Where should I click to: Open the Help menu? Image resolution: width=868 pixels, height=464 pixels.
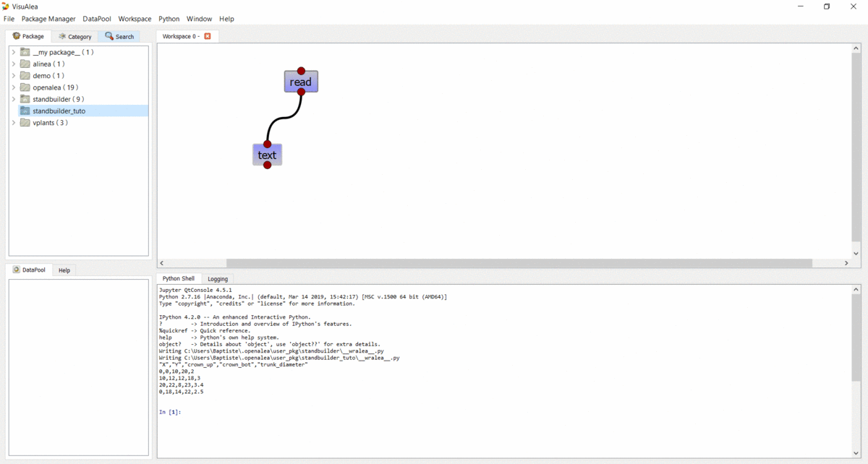pos(226,19)
